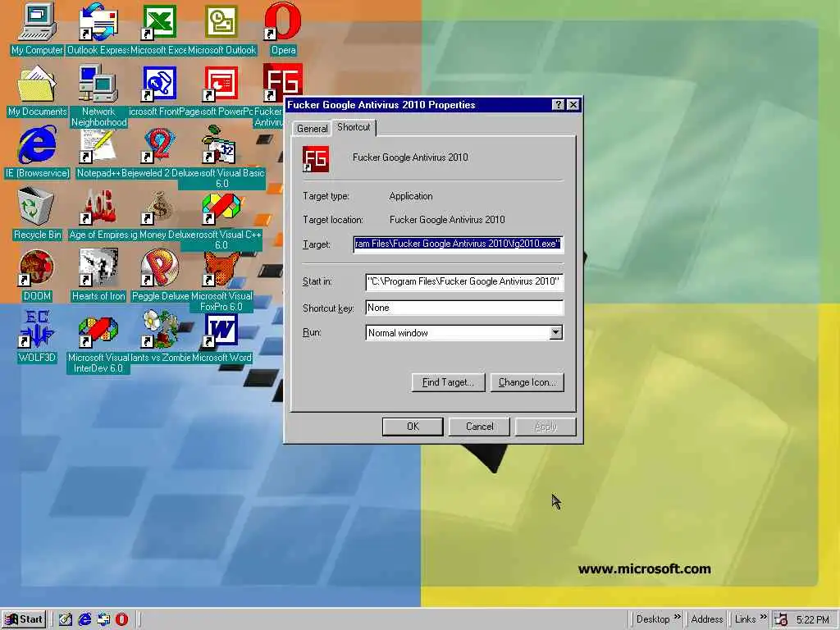
Task: Select the My Documents desktop icon
Action: click(x=37, y=90)
